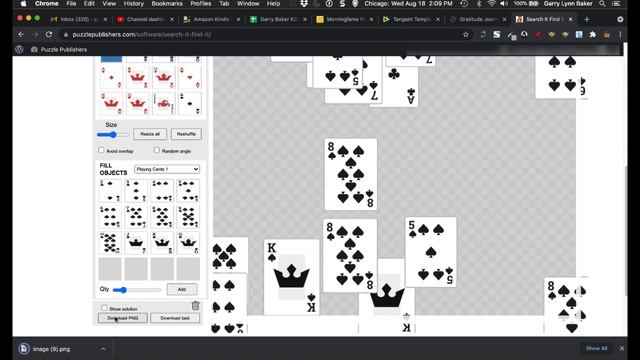The image size is (640, 360).
Task: Click the Qty slider handle
Action: [x=122, y=290]
